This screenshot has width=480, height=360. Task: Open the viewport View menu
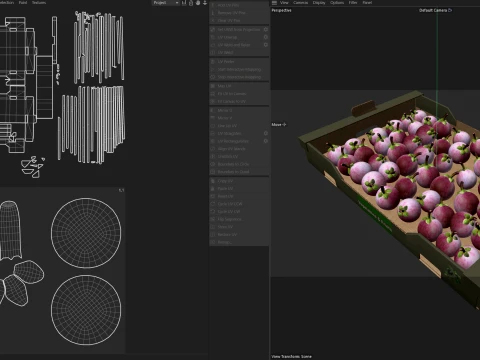tap(284, 3)
